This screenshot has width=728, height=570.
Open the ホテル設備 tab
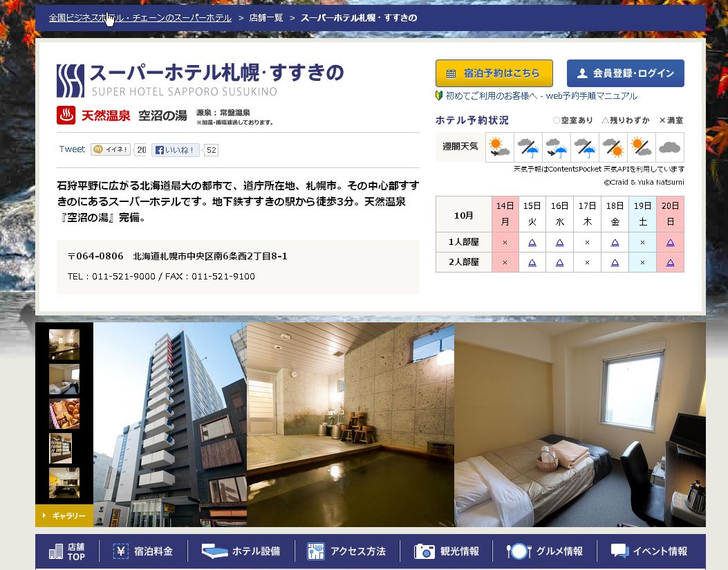241,551
